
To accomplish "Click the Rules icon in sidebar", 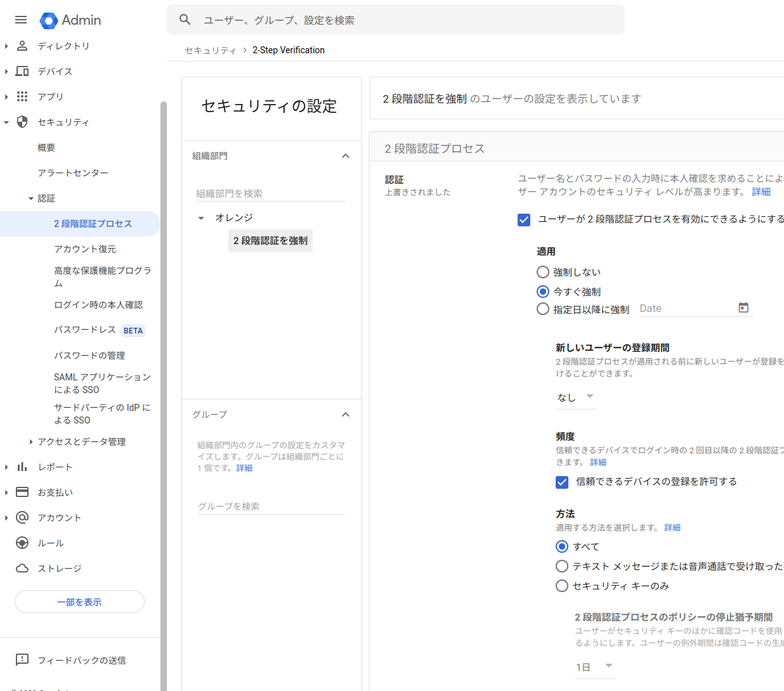I will pos(22,543).
